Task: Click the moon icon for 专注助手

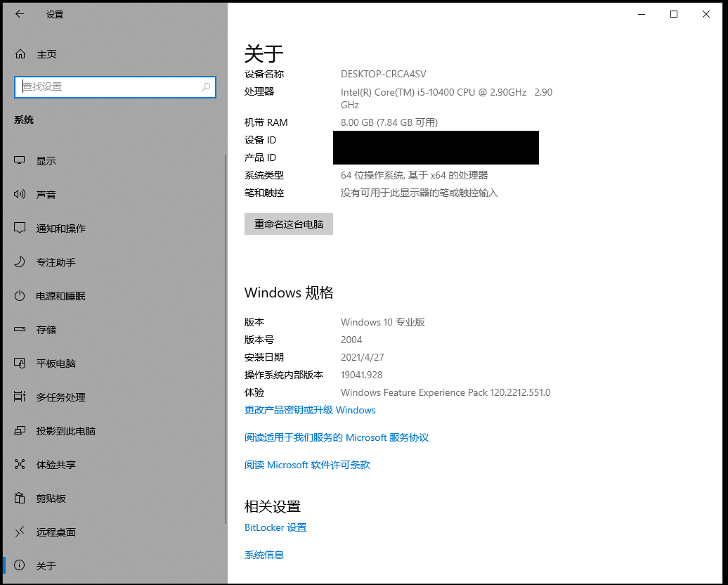Action: [20, 262]
